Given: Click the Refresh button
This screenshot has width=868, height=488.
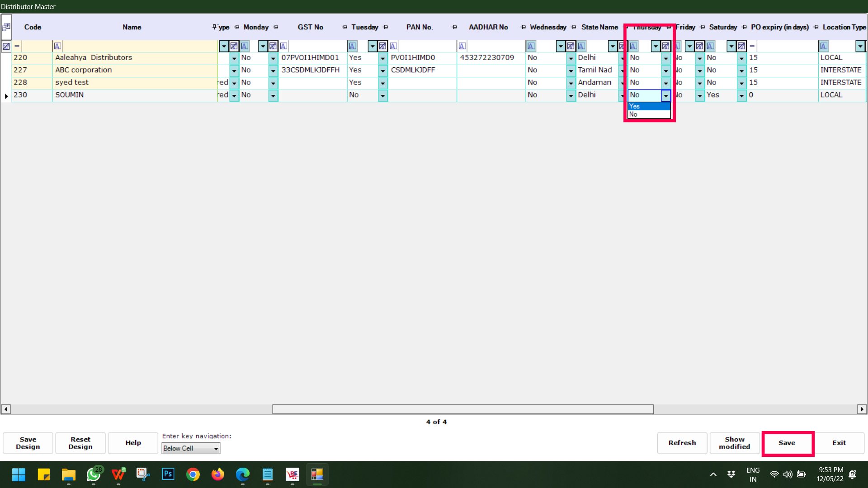Looking at the screenshot, I should tap(682, 443).
